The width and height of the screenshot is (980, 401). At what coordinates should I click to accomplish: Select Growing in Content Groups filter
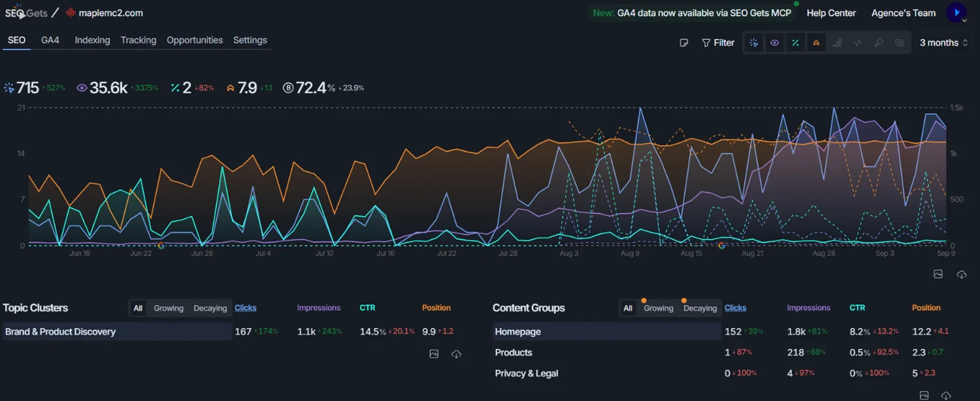[x=659, y=308]
